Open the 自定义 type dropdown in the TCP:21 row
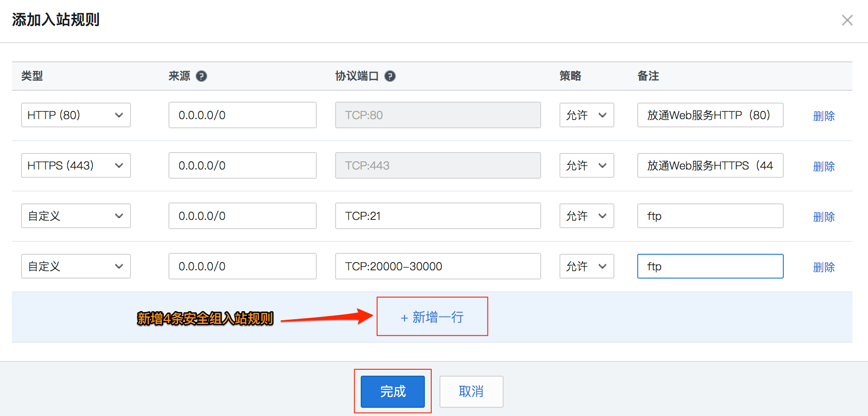 click(76, 216)
